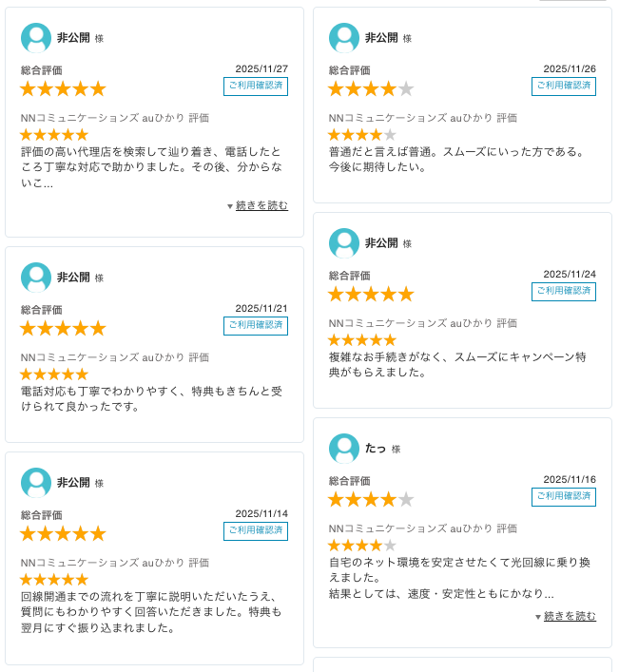The width and height of the screenshot is (619, 672).
Task: Click the ご利用確認済 badge on the 2025/11/24 review
Action: tap(564, 292)
